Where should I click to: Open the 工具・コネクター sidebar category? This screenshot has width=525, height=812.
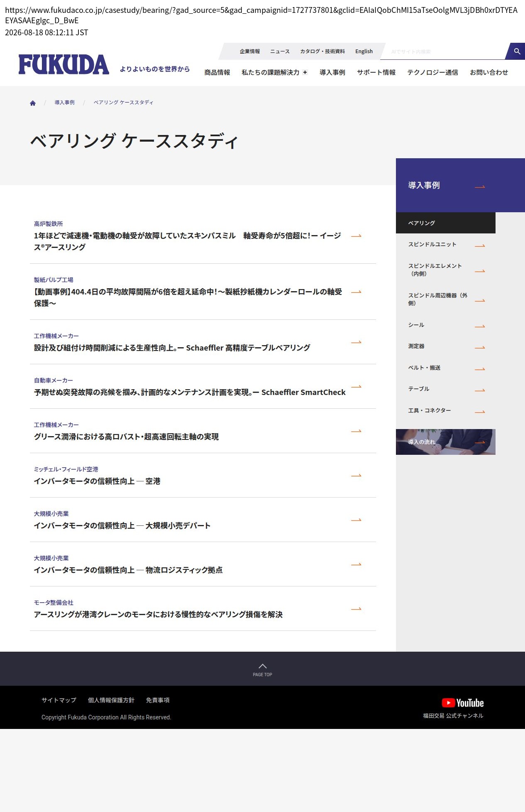[430, 410]
